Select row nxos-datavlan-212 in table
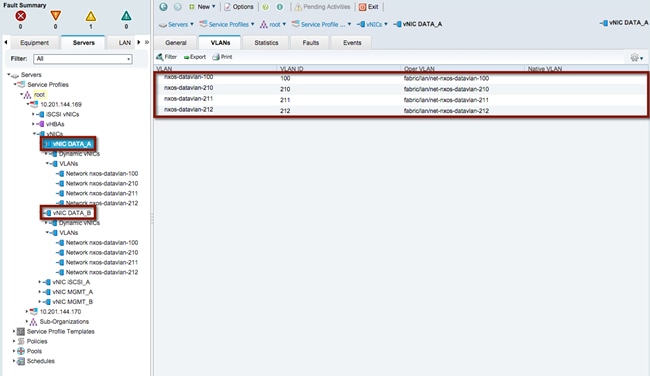The height and width of the screenshot is (376, 650). click(401, 110)
